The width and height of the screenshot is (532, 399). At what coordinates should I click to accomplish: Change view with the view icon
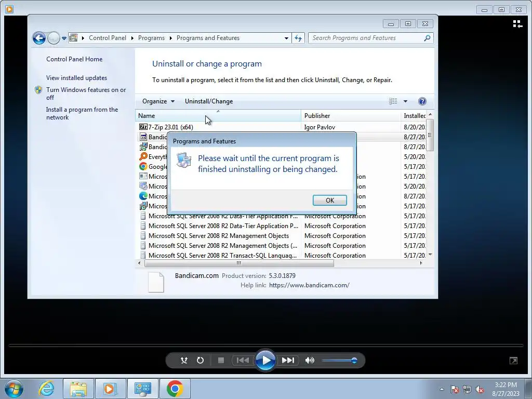pos(393,101)
